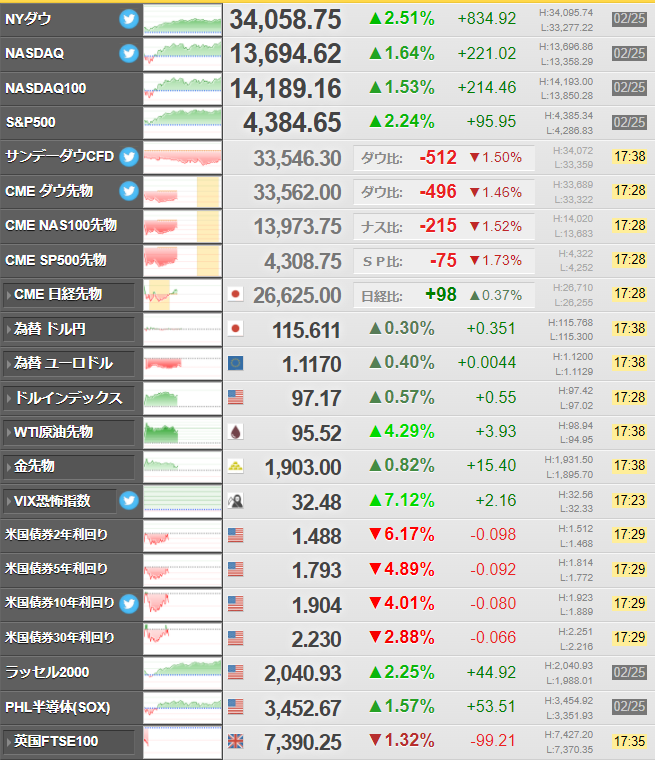Click the oil drop icon for WTI原油先物
The width and height of the screenshot is (655, 760).
click(236, 432)
